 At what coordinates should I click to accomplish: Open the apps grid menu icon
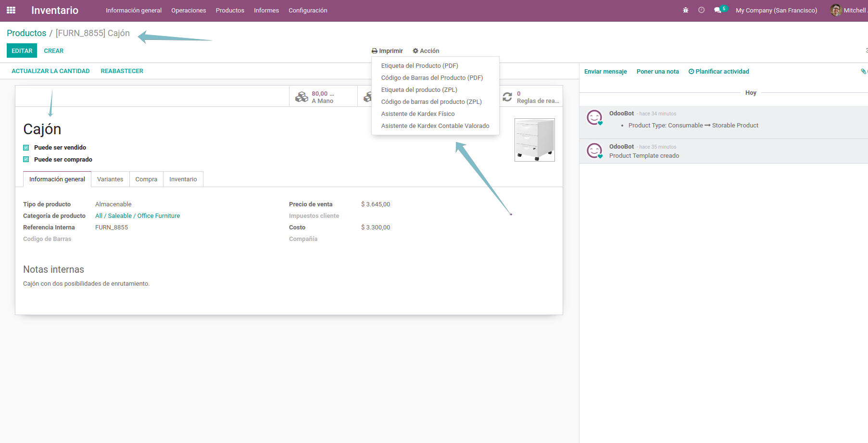[11, 10]
